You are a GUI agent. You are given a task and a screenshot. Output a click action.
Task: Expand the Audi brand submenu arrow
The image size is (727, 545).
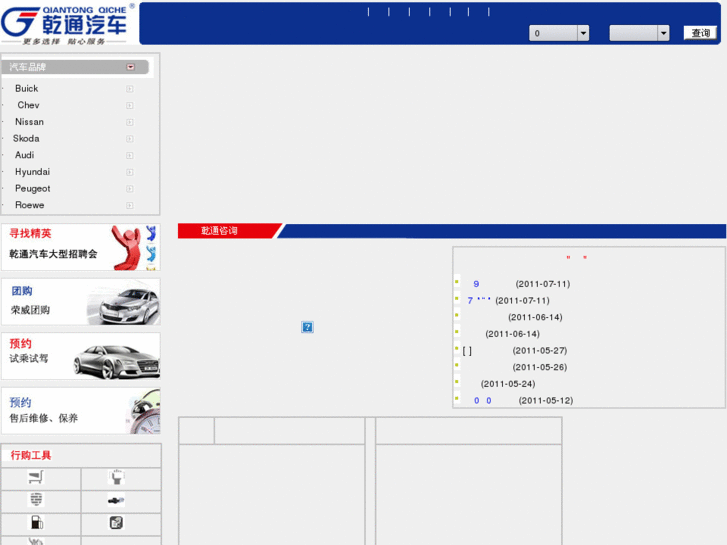(x=130, y=155)
